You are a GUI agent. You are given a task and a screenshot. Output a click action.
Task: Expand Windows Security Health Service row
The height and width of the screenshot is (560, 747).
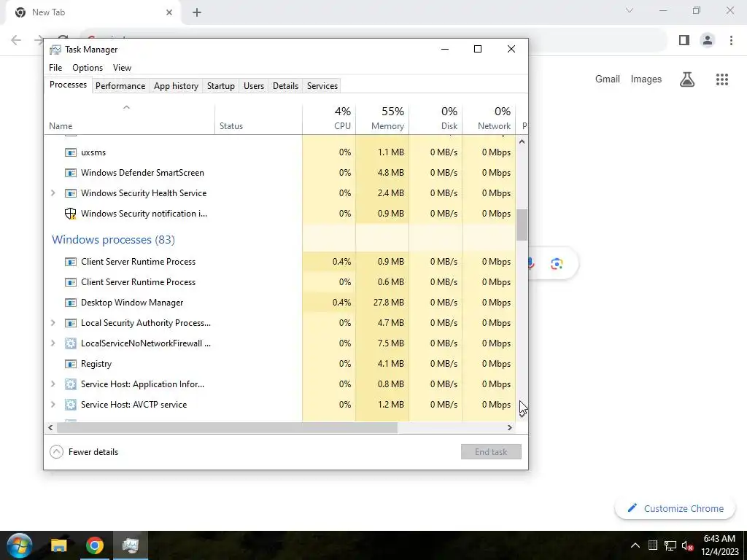coord(53,193)
